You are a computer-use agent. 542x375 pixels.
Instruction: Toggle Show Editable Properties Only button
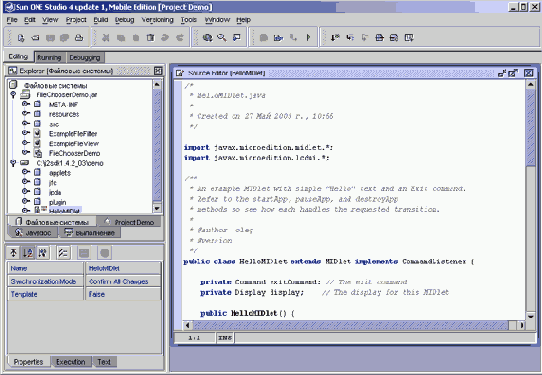63,253
